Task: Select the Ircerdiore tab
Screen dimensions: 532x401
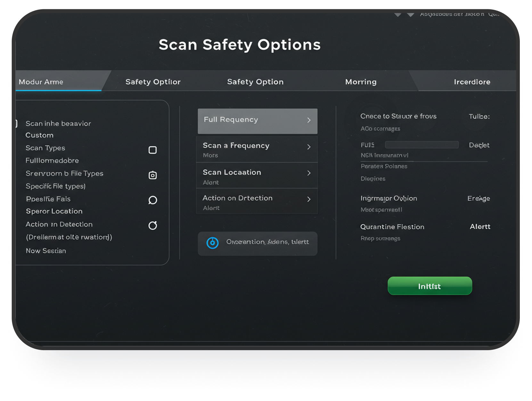Action: (472, 82)
